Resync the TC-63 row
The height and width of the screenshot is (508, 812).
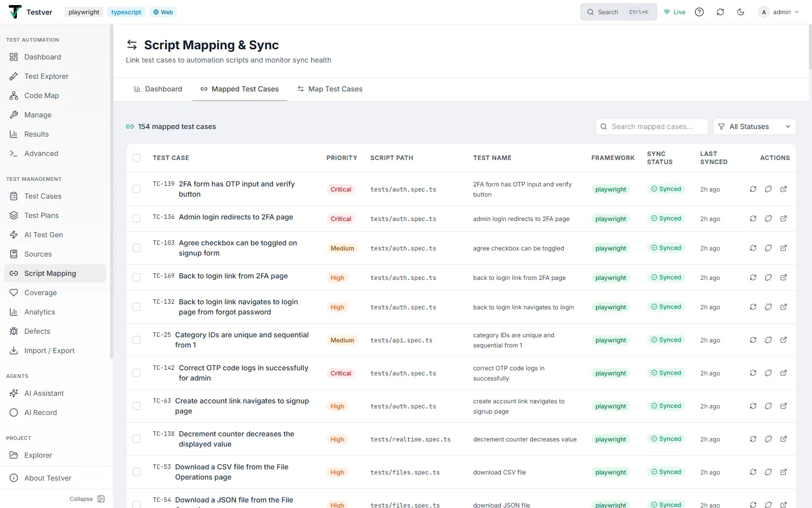(753, 406)
